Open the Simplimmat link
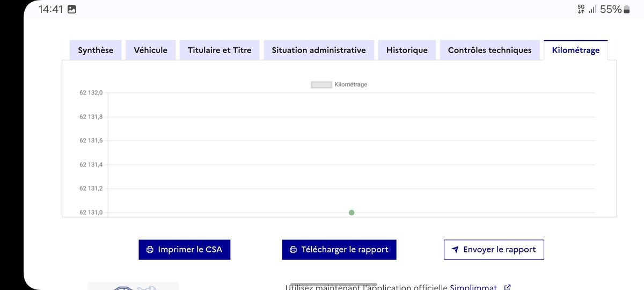 point(473,287)
